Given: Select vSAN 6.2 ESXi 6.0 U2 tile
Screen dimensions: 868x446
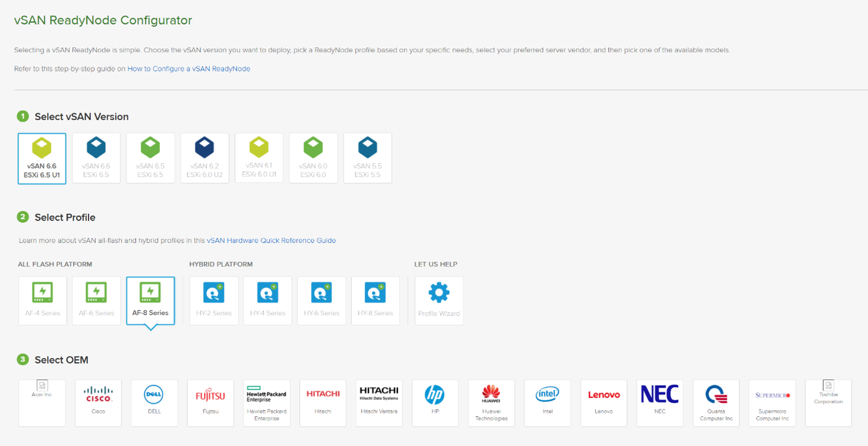Looking at the screenshot, I should pyautogui.click(x=205, y=158).
